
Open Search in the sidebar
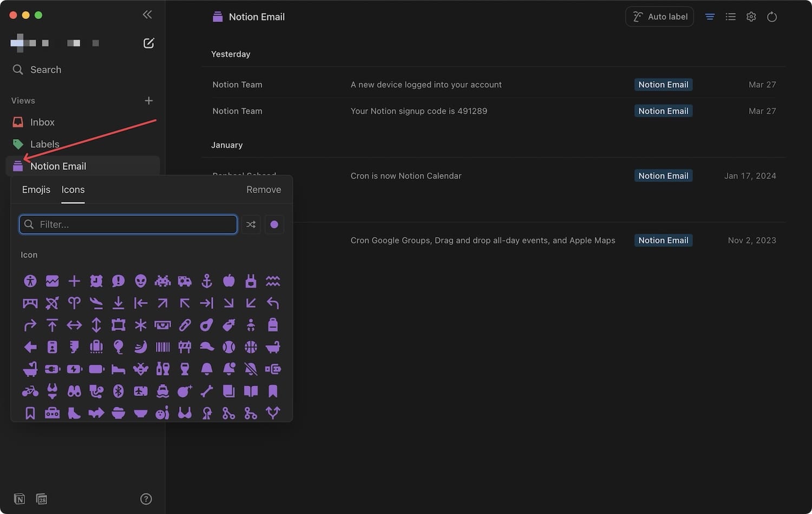click(x=37, y=70)
